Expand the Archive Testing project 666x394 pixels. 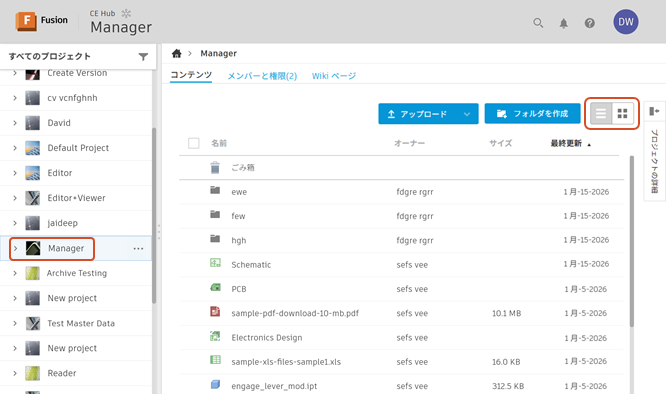point(15,273)
